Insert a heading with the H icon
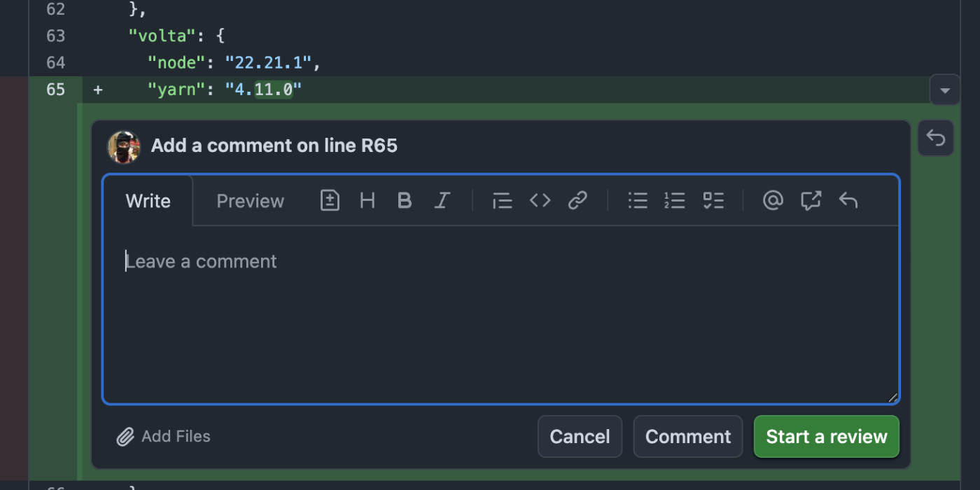 click(367, 201)
